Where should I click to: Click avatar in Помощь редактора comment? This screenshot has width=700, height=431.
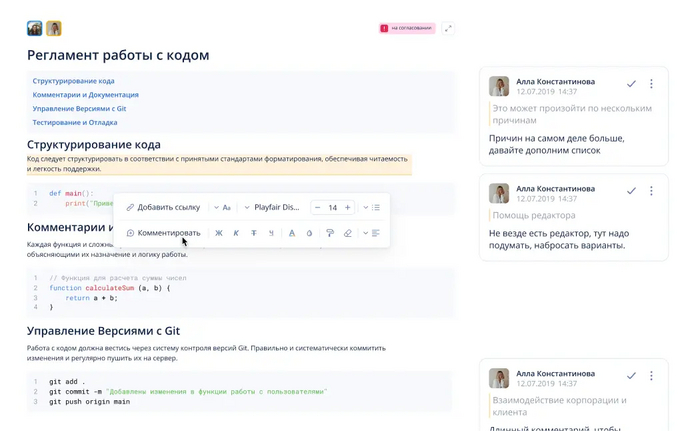(499, 193)
